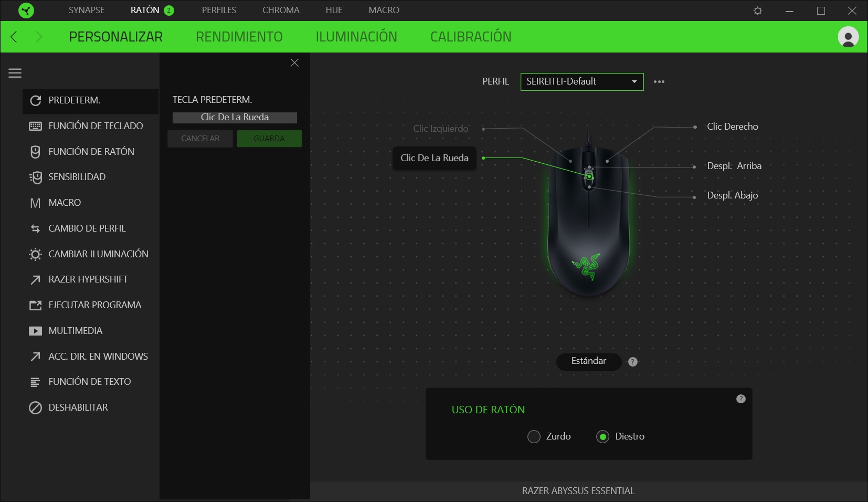
Task: Click the scroll wheel on mouse image
Action: click(x=589, y=177)
